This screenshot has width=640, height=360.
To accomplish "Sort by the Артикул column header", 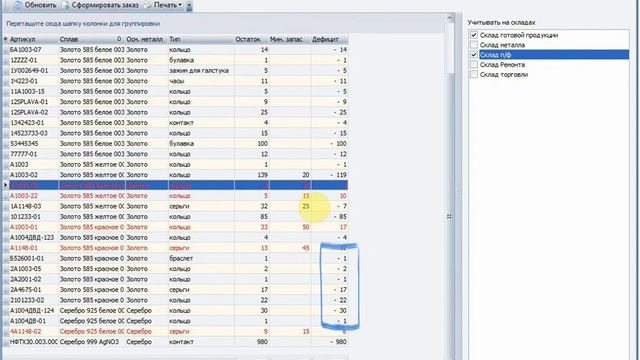I will click(x=33, y=39).
